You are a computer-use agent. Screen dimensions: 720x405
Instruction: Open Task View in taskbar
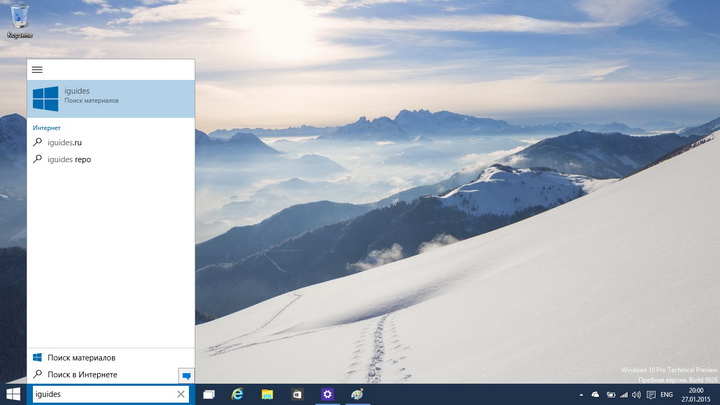(209, 395)
